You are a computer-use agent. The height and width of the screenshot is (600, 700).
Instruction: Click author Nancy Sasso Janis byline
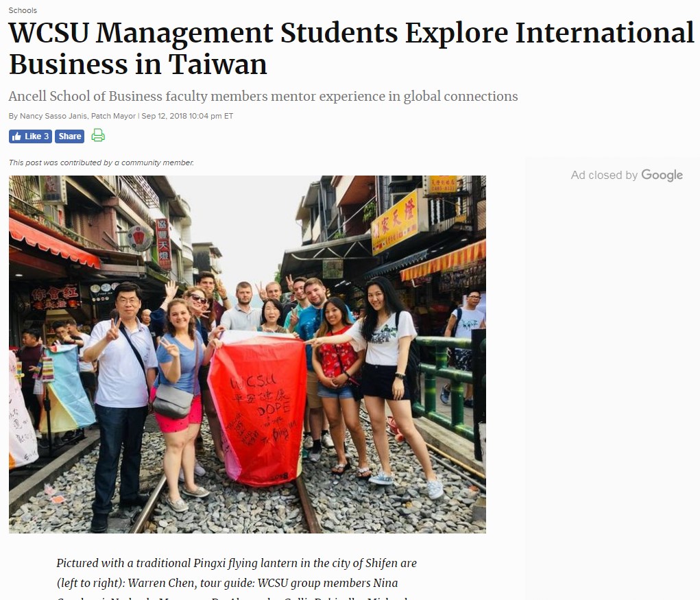[53, 116]
